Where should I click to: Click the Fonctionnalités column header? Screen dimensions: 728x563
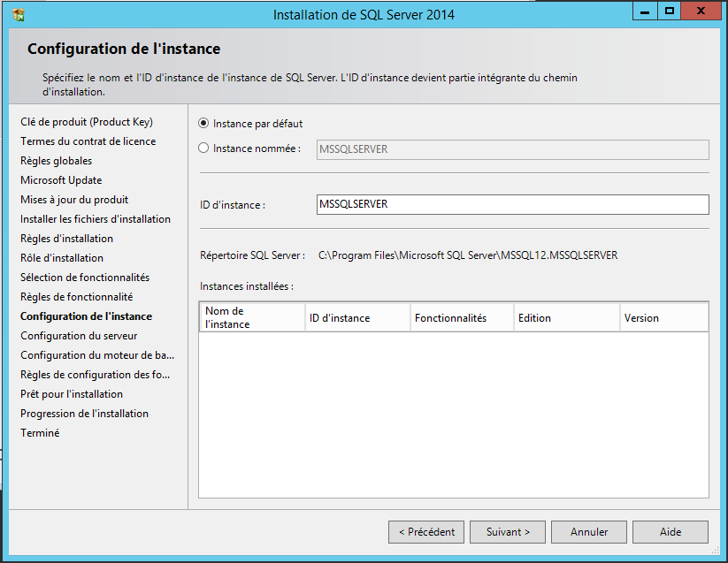coord(462,317)
